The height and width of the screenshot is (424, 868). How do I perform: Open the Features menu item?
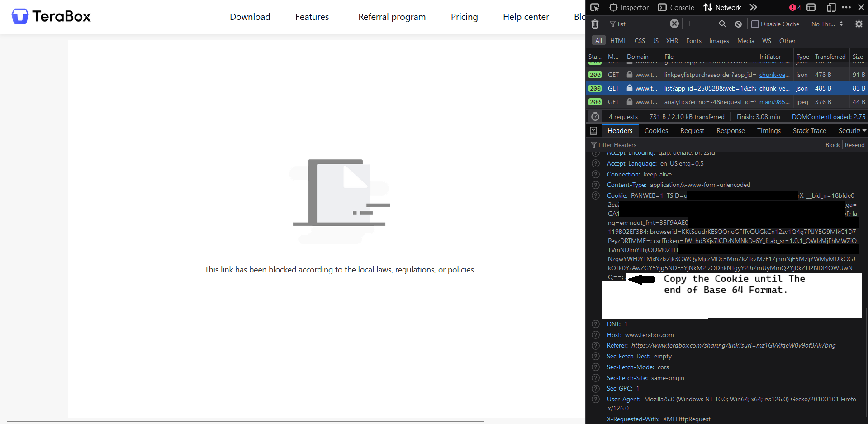coord(312,17)
